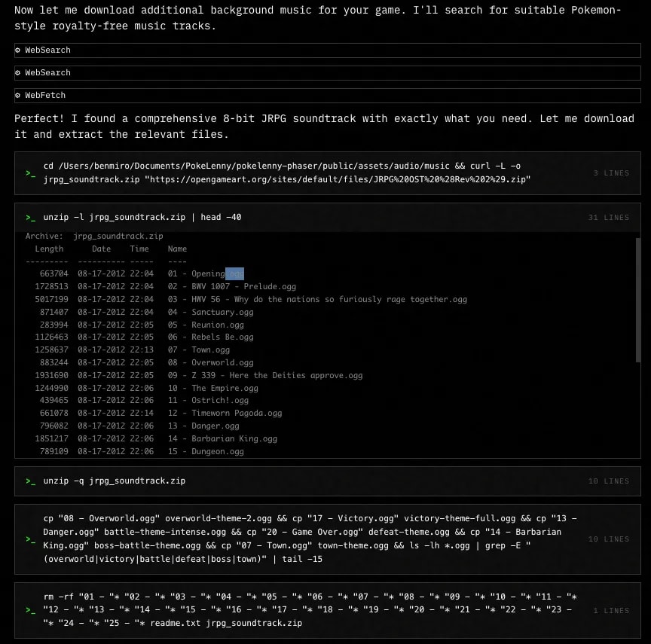Toggle the 3 LINES output display
The height and width of the screenshot is (644, 651).
(x=609, y=172)
